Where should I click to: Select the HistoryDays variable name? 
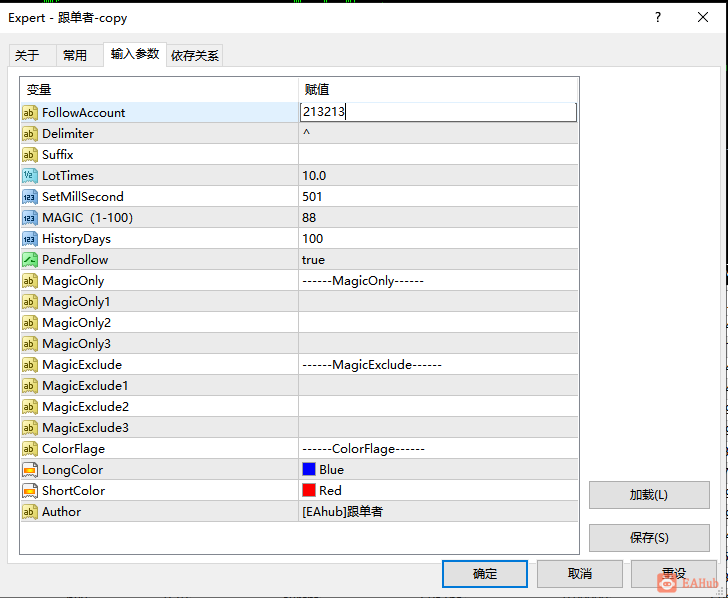[77, 239]
